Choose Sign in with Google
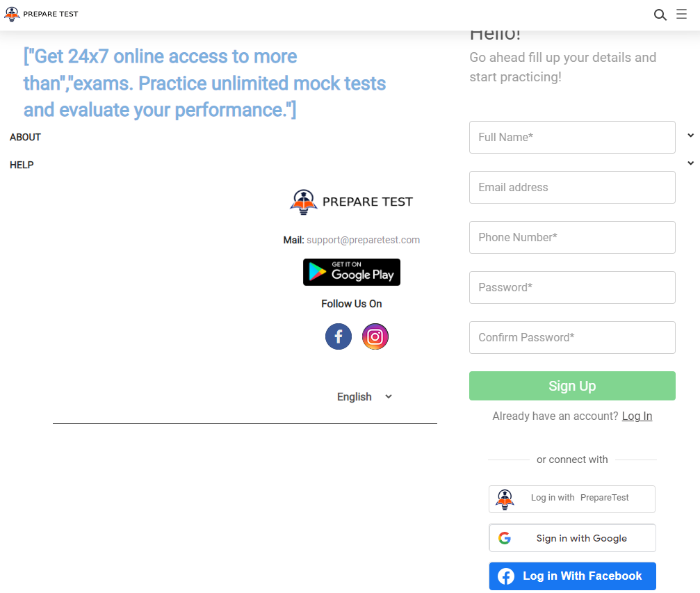The height and width of the screenshot is (593, 700). pyautogui.click(x=572, y=538)
